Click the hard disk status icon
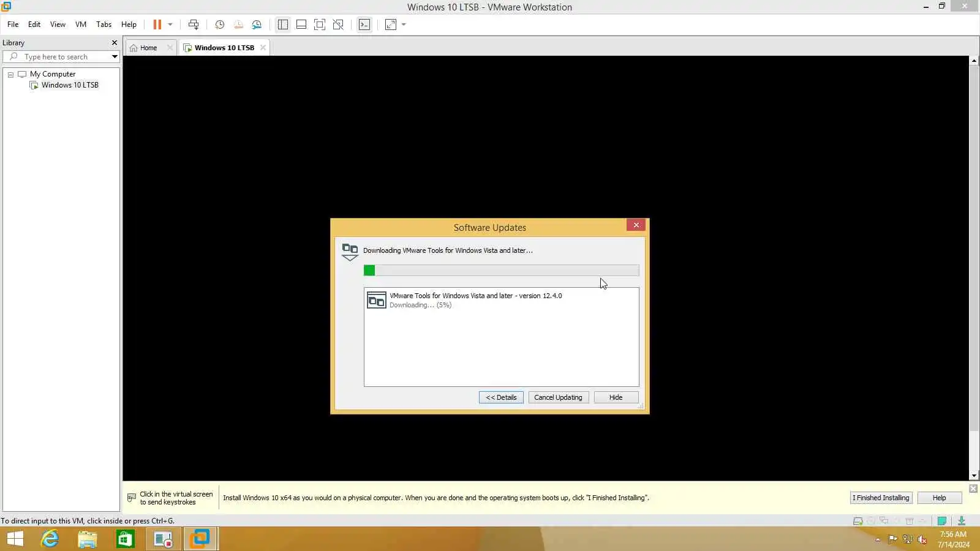 (x=858, y=521)
